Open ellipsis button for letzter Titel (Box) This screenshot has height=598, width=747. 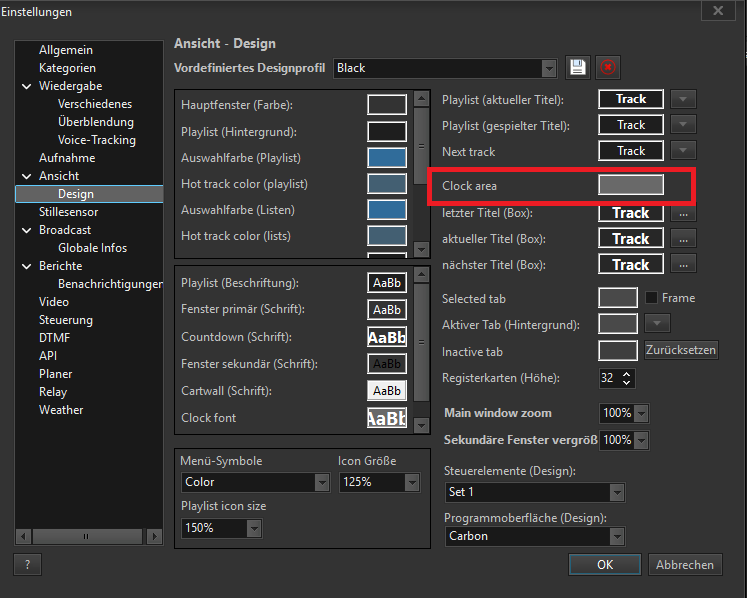click(683, 213)
